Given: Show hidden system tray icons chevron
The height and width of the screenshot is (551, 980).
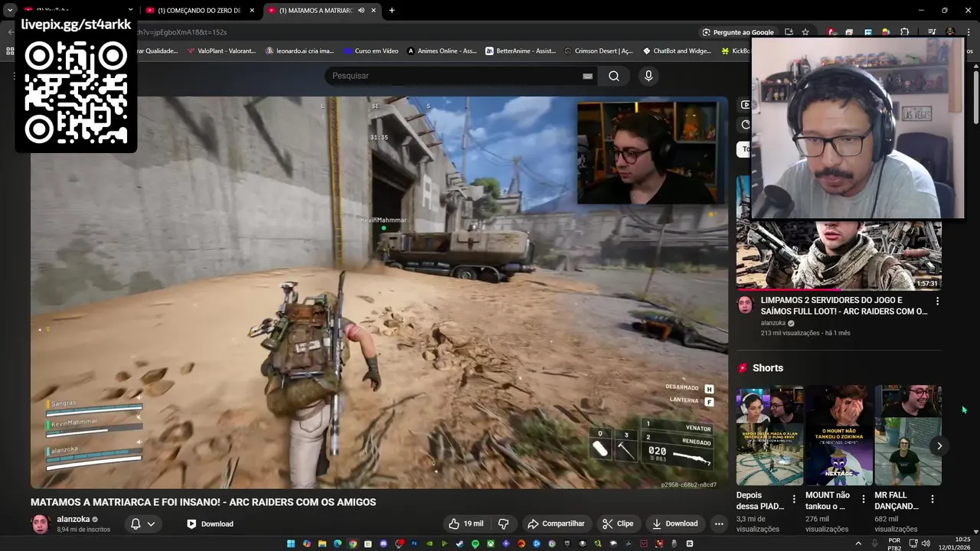Looking at the screenshot, I should pos(859,543).
